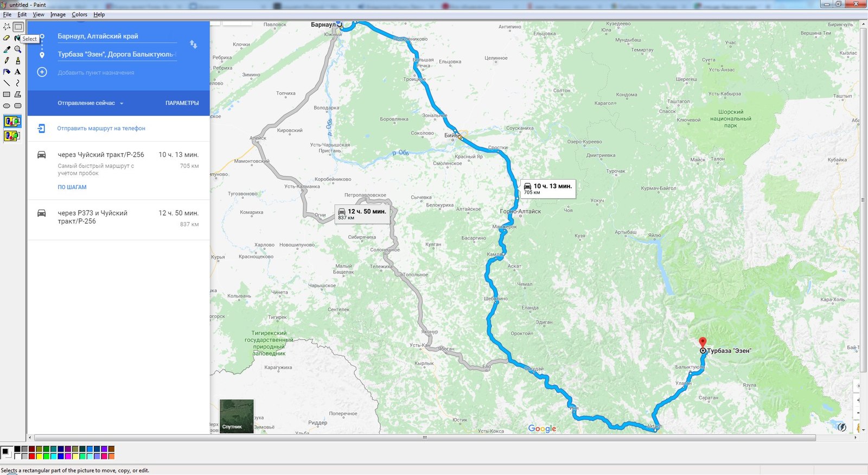868x475 pixels.
Task: Click the Горно-Алтайск label on map
Action: 520,212
